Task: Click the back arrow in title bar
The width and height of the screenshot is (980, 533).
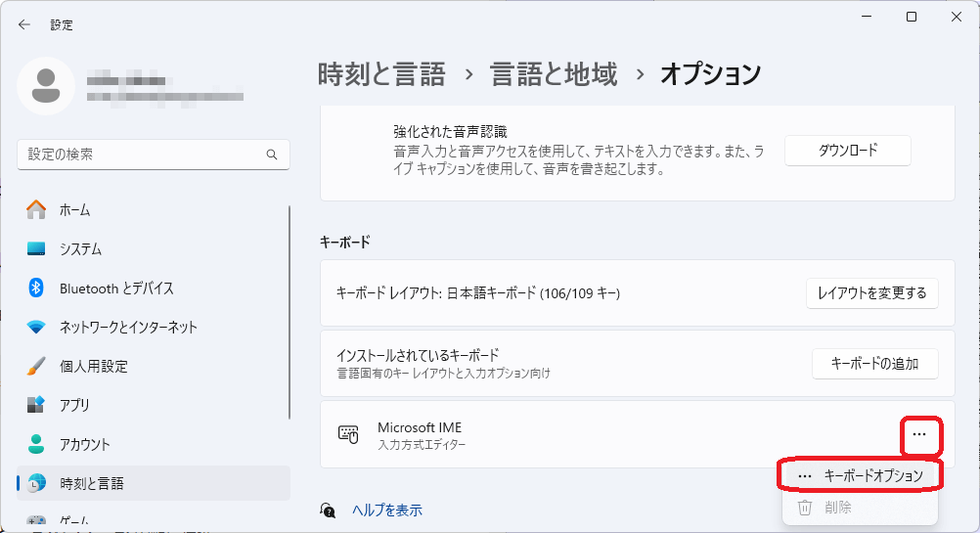Action: (x=24, y=24)
